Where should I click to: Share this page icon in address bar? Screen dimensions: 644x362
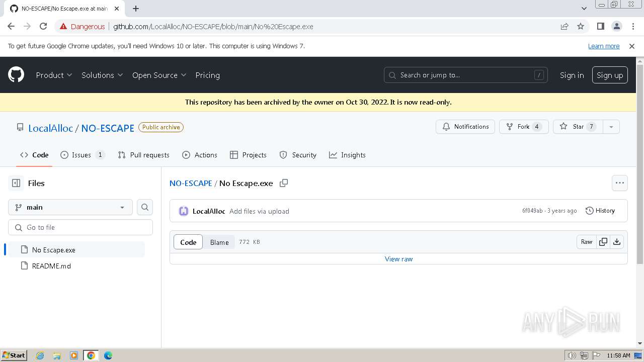click(565, 27)
